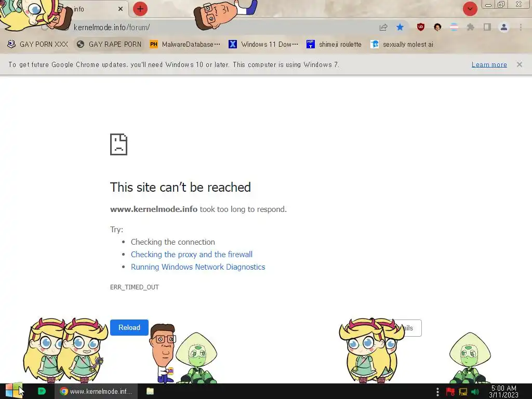Click the 'This site can't be reached' heading
Screen dimensions: 532x399
tap(180, 187)
